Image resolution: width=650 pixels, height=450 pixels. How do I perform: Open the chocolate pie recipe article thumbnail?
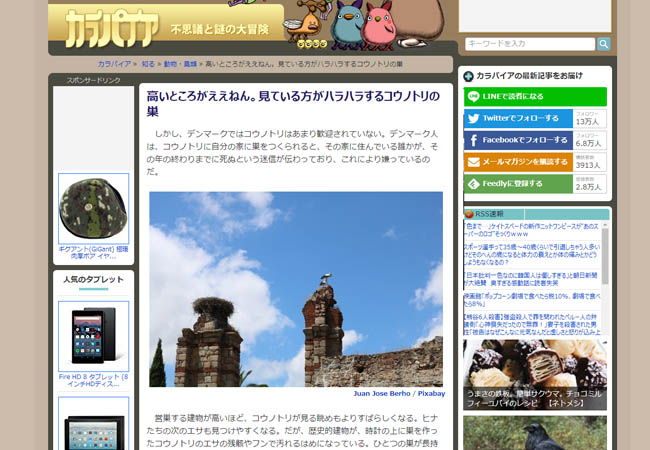[534, 375]
